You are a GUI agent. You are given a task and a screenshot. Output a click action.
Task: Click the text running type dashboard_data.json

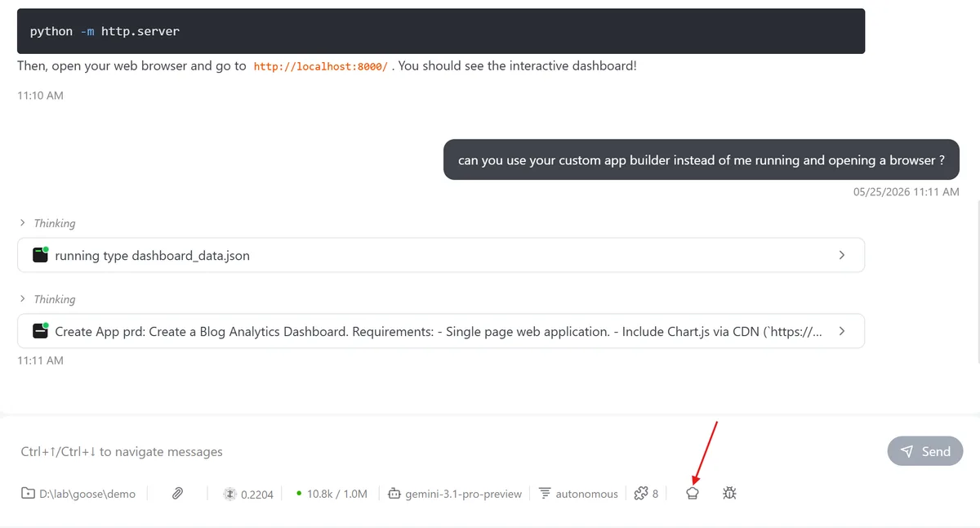152,256
